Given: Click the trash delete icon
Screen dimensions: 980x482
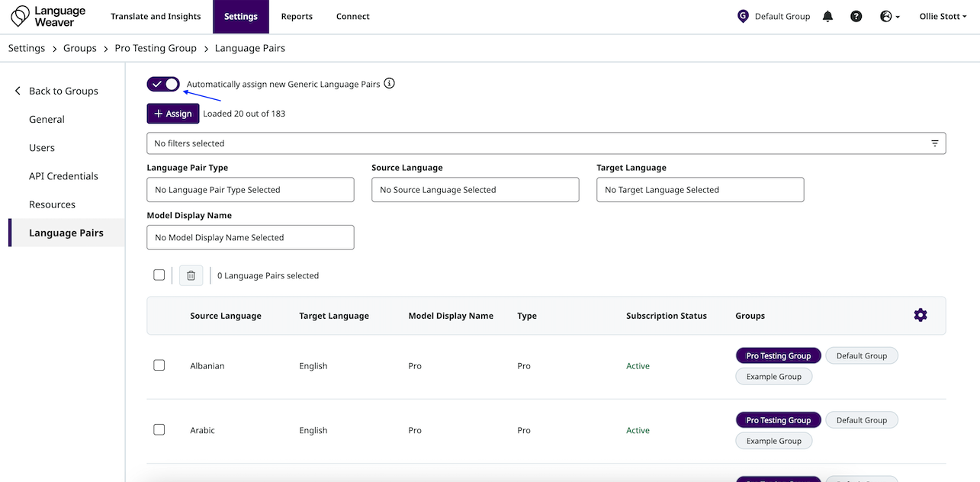Looking at the screenshot, I should [x=191, y=275].
